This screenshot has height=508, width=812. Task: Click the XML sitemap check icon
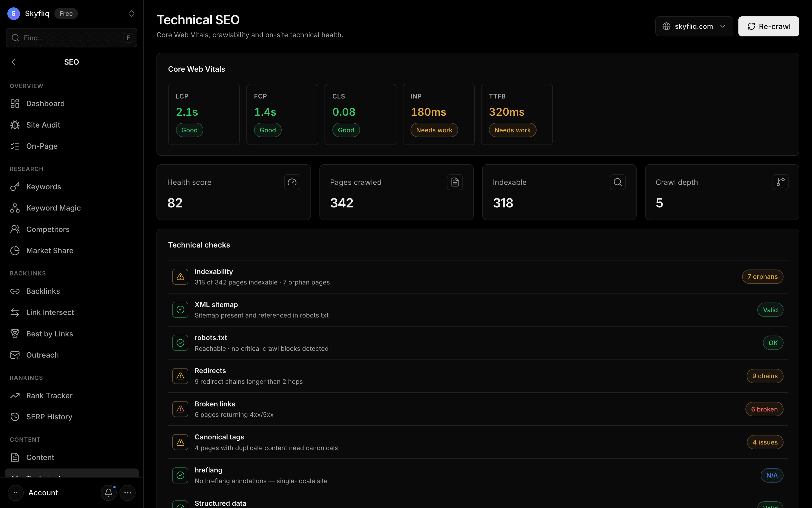(x=180, y=310)
